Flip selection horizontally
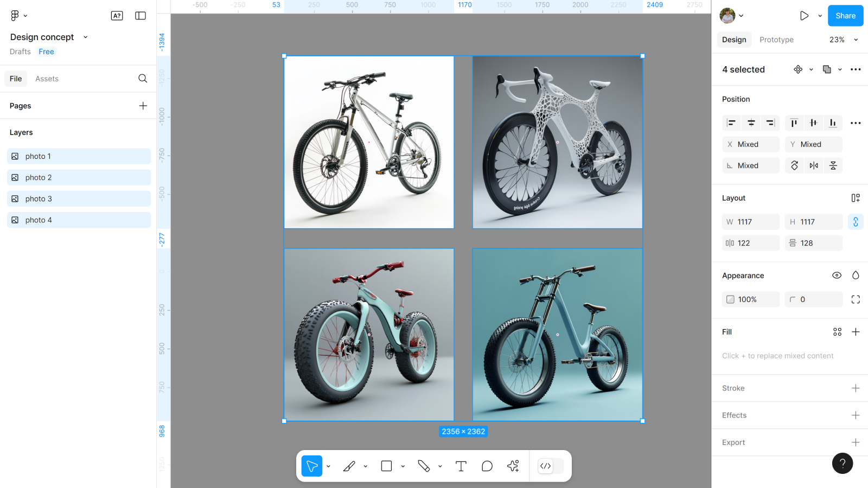The width and height of the screenshot is (868, 488). (814, 165)
